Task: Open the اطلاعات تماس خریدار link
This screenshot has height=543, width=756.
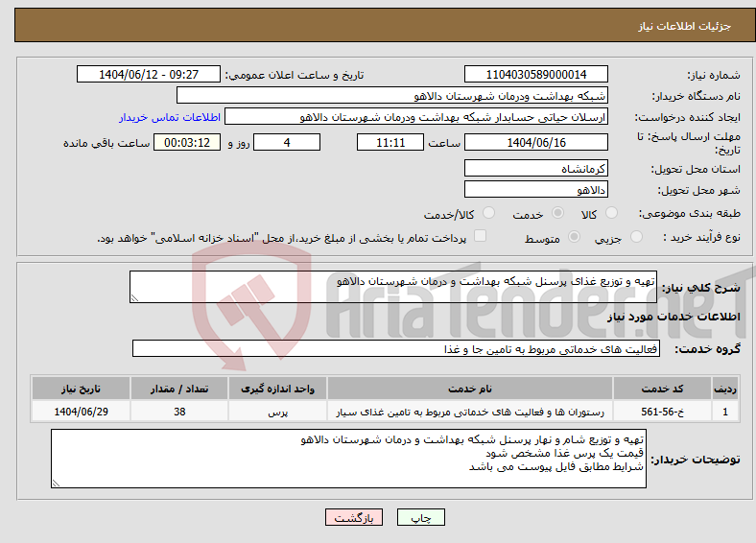Action: [x=170, y=117]
